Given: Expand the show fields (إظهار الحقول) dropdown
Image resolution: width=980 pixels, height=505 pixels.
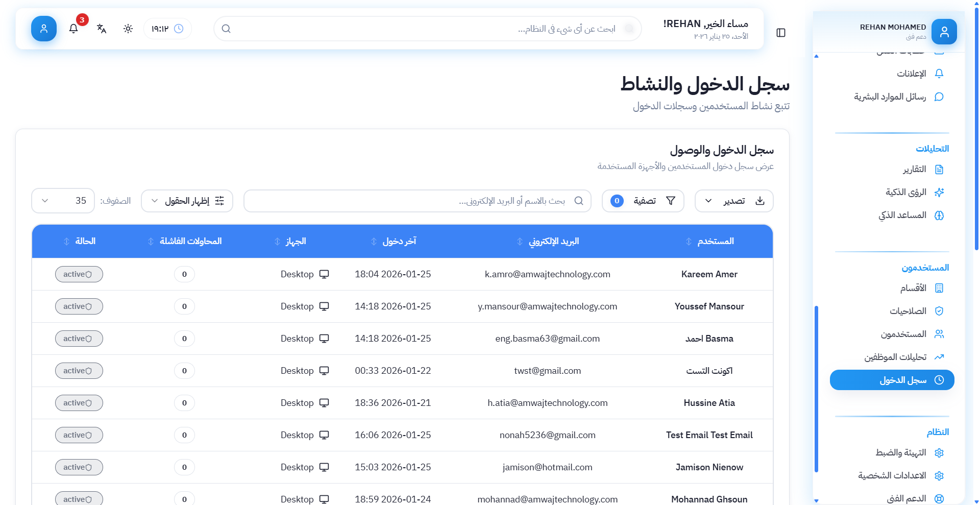Looking at the screenshot, I should tap(187, 201).
